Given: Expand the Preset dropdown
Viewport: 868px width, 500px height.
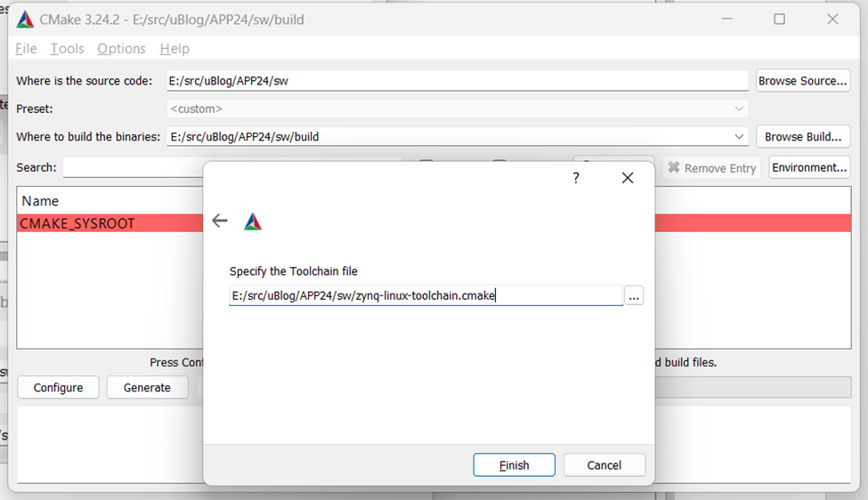Looking at the screenshot, I should pos(738,109).
